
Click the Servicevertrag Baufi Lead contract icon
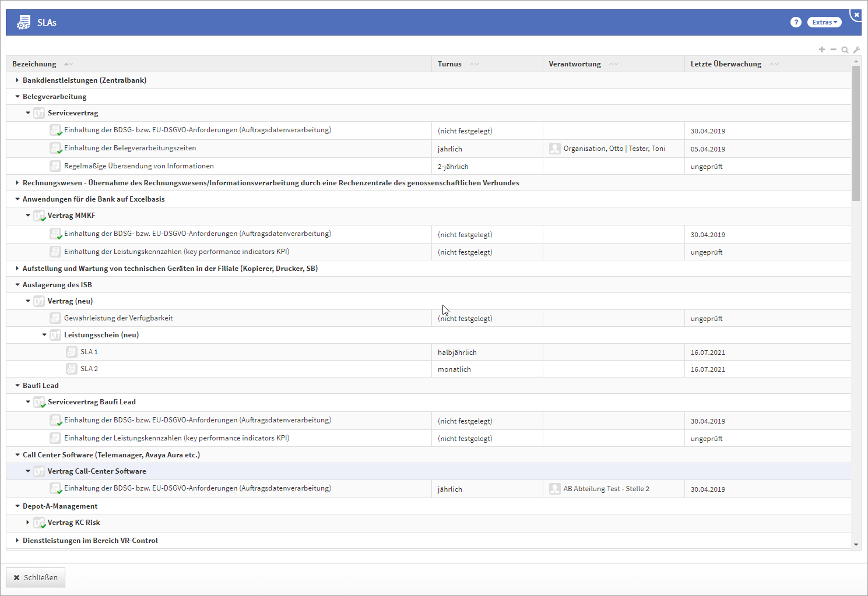(x=39, y=403)
